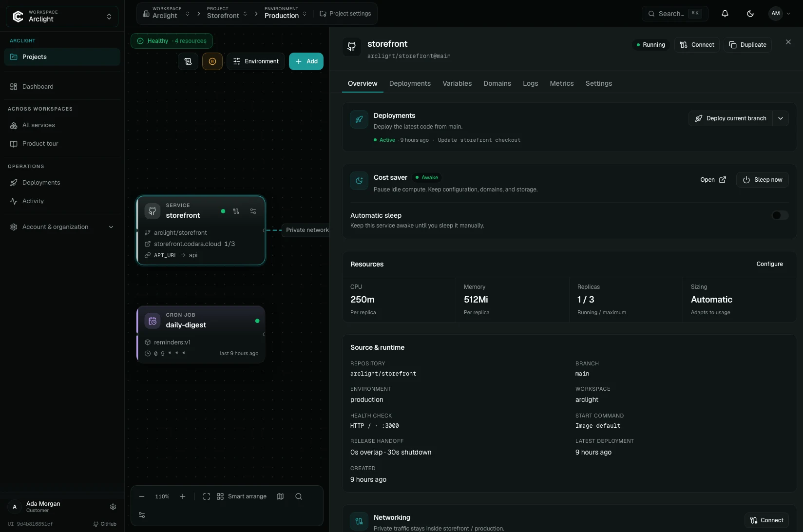Zoom in the canvas
Viewport: 803px width, 532px height.
[183, 496]
